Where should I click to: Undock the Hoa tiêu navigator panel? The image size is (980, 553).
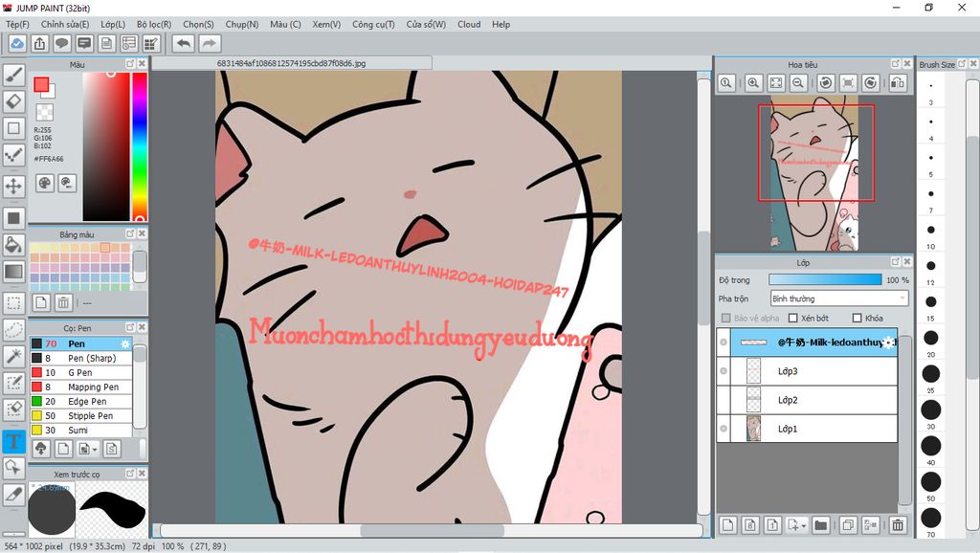tap(895, 64)
